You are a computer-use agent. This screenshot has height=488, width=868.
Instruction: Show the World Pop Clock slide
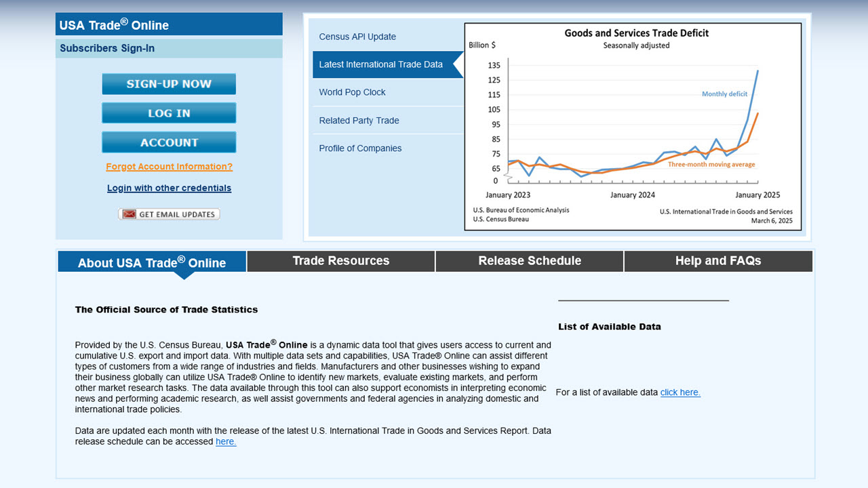coord(352,92)
